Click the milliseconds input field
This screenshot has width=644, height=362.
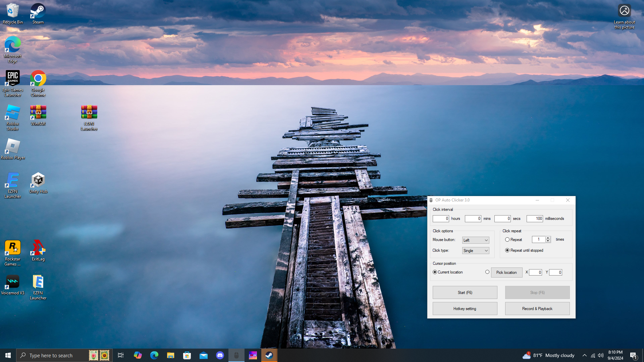pyautogui.click(x=535, y=219)
